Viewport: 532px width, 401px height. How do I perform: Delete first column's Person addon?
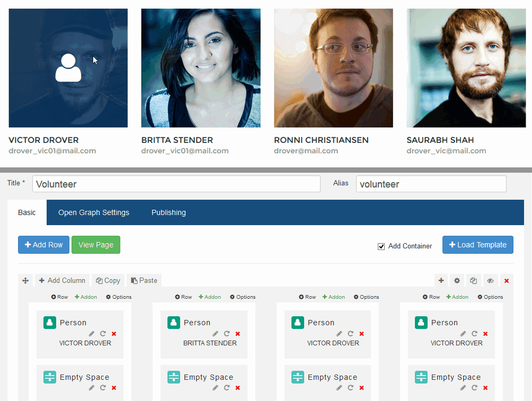coord(114,334)
